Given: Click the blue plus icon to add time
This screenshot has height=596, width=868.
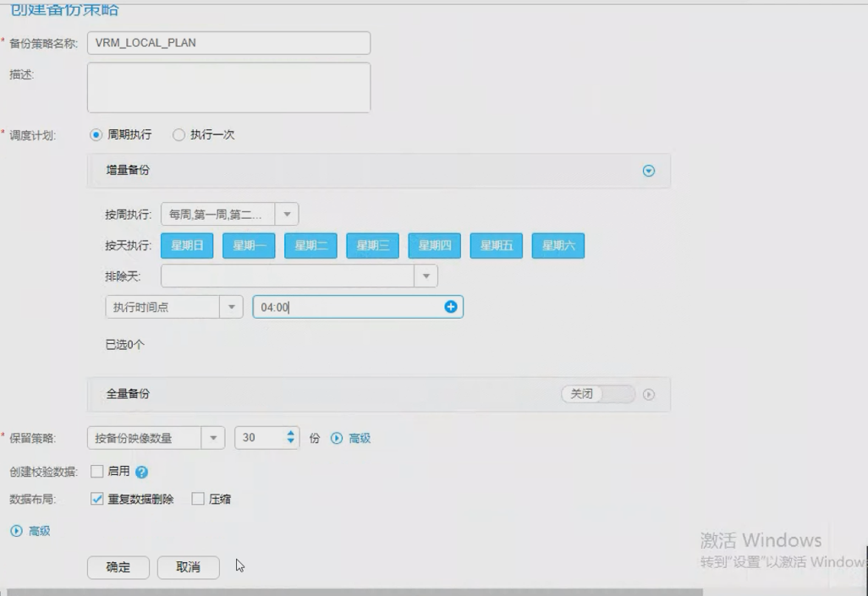Looking at the screenshot, I should 450,307.
